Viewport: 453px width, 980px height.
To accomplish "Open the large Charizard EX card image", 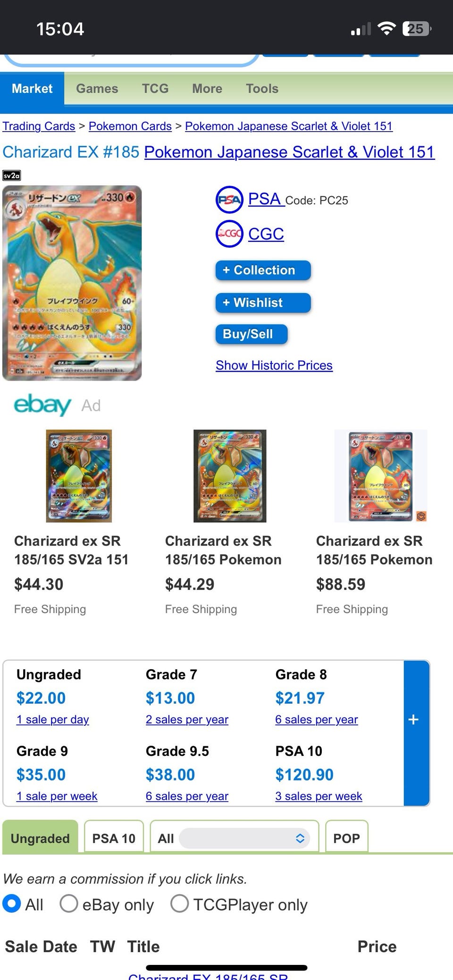I will (72, 283).
